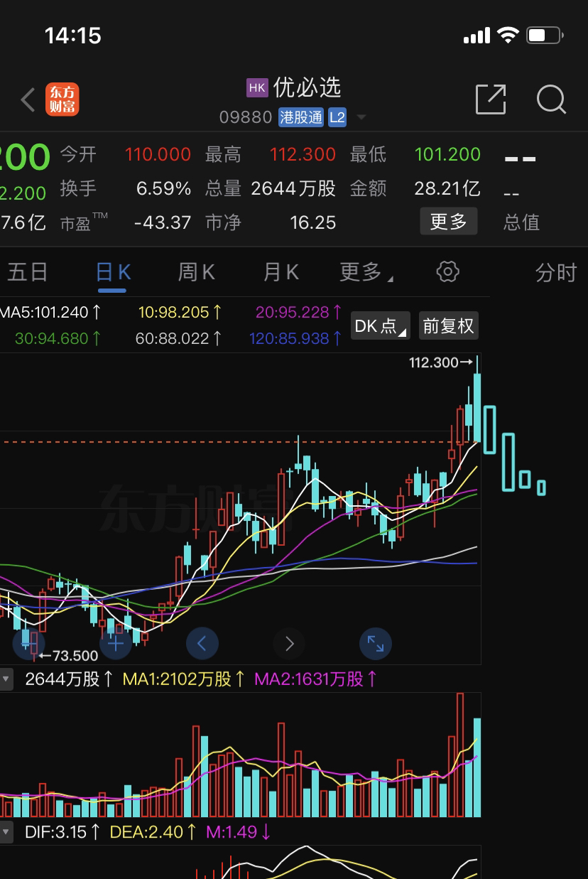Tap the M:1.49 MACD value
The width and height of the screenshot is (588, 879).
click(239, 831)
